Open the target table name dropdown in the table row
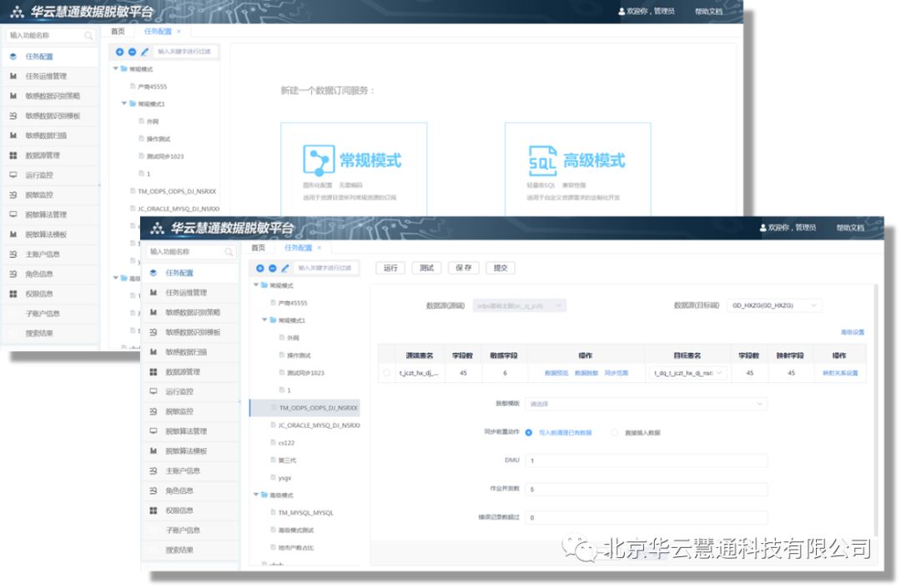This screenshot has height=588, width=901. coord(687,374)
